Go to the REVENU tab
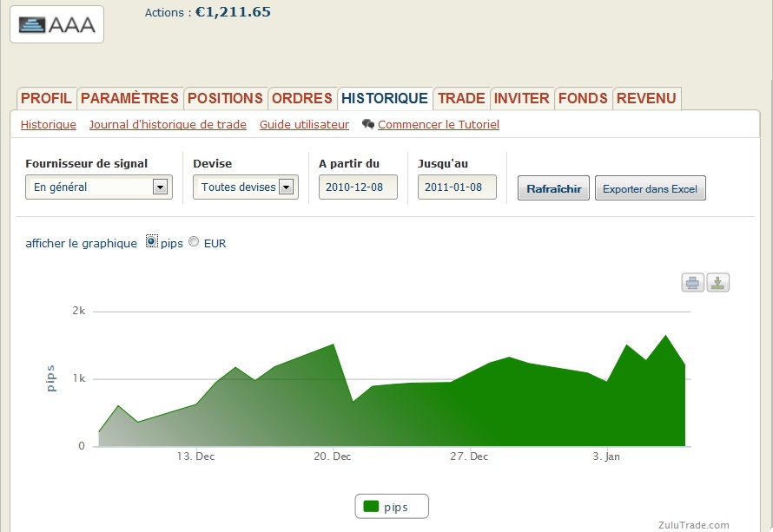Viewport: 773px width, 532px height. tap(646, 98)
